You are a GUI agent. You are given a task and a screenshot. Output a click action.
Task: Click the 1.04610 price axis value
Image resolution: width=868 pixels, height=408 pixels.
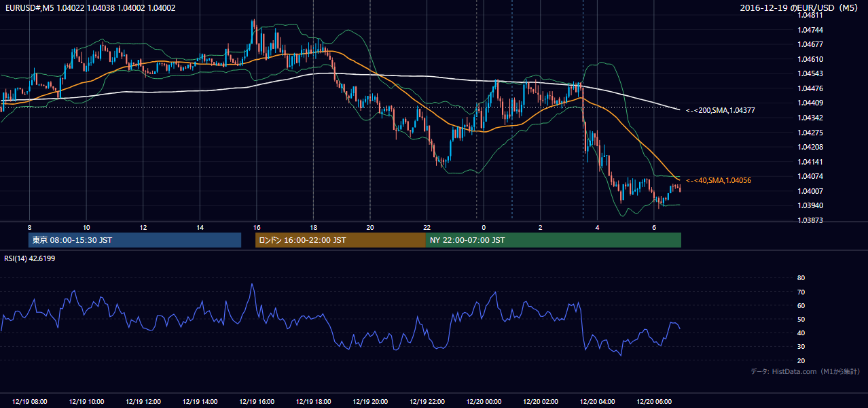tap(811, 59)
